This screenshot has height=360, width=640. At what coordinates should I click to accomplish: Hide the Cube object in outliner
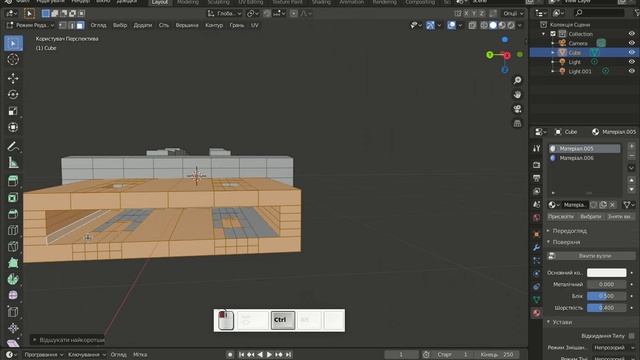[631, 52]
